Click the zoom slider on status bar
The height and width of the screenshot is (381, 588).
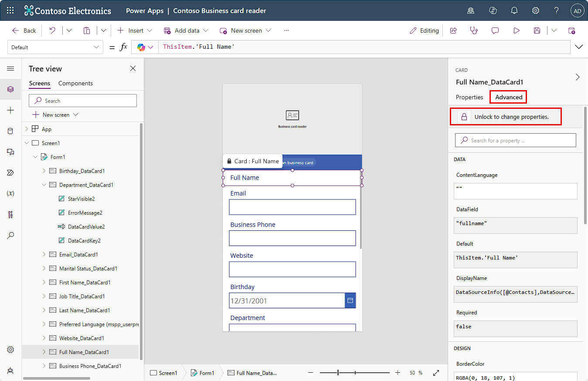(338, 373)
